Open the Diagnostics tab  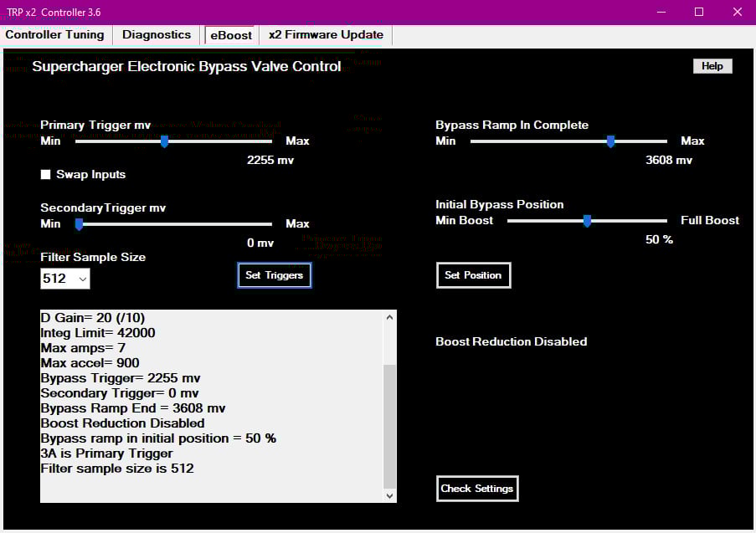tap(157, 34)
